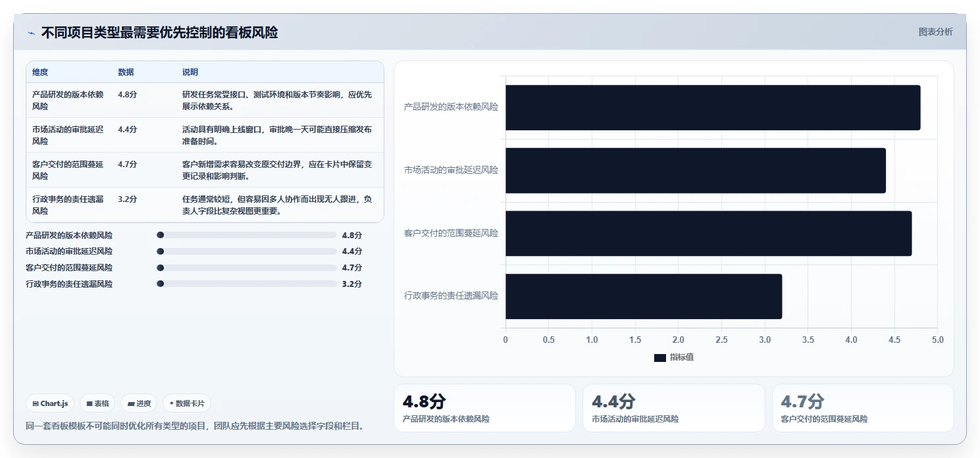Click the 4.4分 value in the table

(x=128, y=130)
